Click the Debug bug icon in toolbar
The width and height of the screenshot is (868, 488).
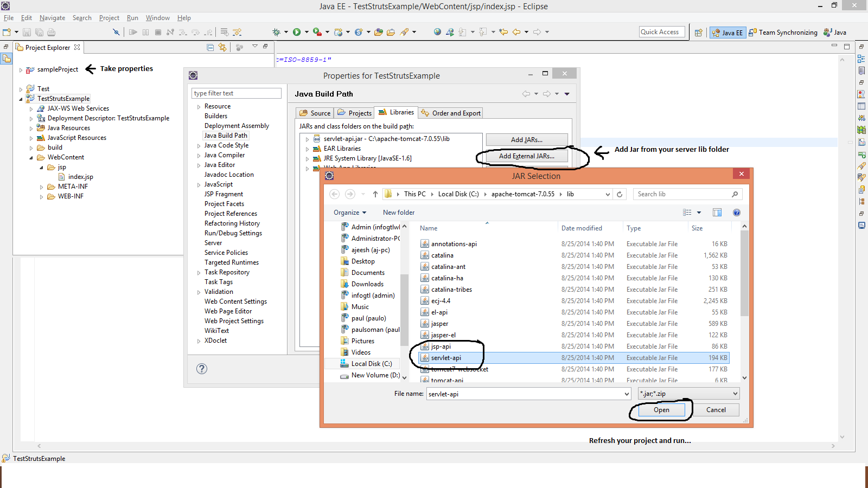276,33
